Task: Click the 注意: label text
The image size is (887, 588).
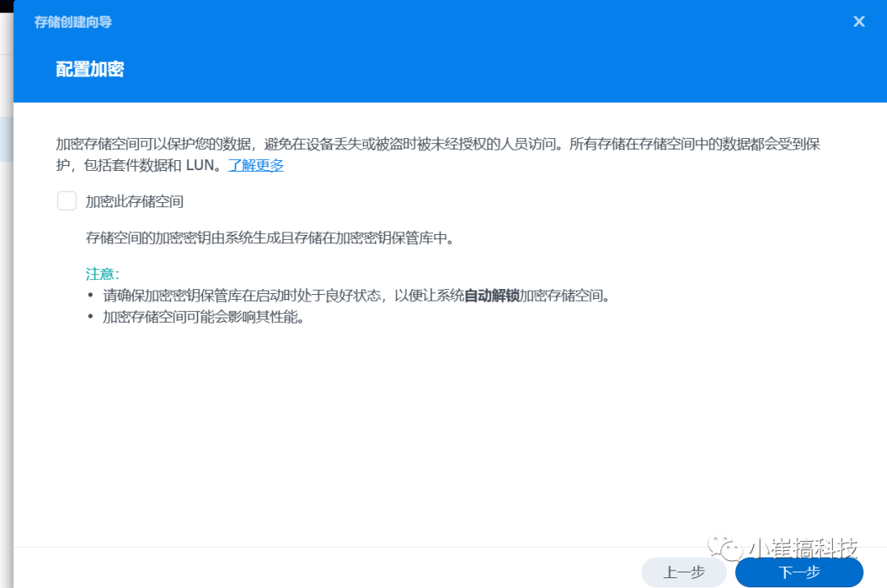Action: click(x=103, y=274)
